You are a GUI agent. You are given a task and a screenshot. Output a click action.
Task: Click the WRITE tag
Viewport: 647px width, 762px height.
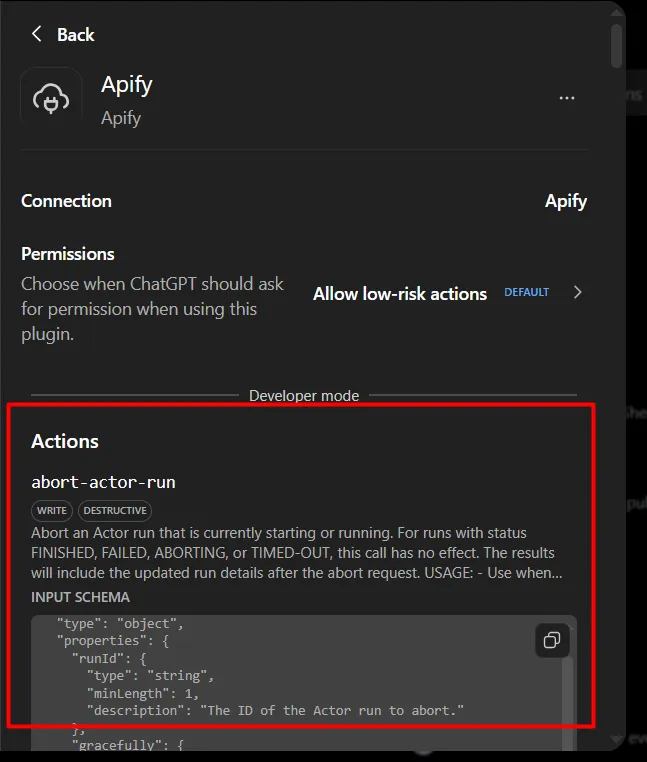[x=52, y=511]
